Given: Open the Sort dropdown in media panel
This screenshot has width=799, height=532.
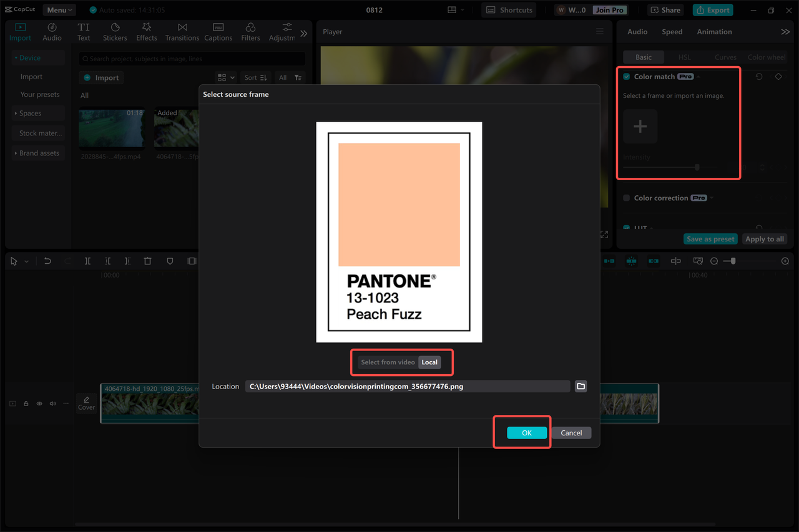Looking at the screenshot, I should tap(255, 77).
